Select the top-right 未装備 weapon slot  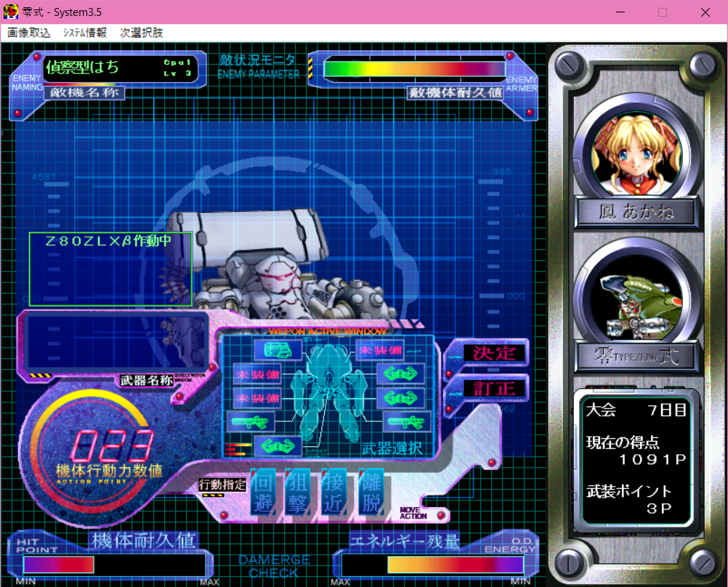[380, 350]
